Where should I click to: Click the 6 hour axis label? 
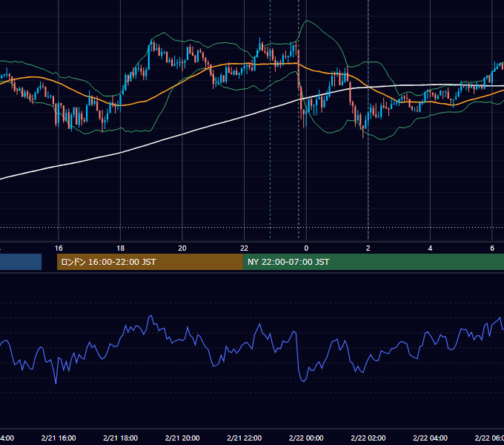pos(492,248)
